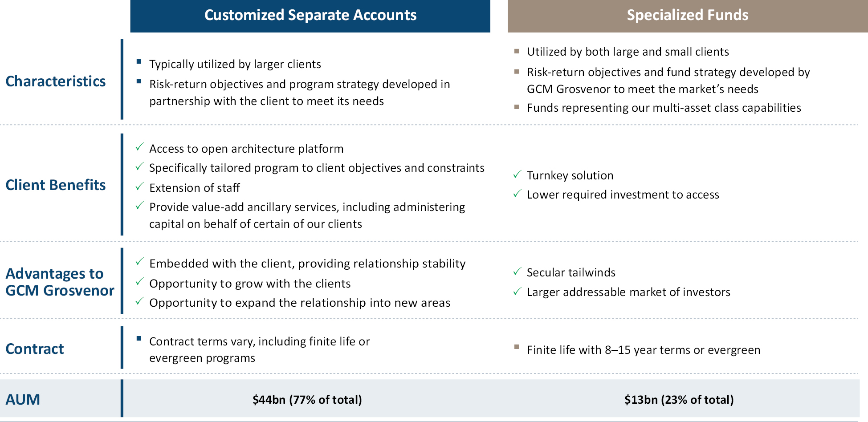The image size is (868, 422).
Task: Click checkmark beside Opportunity to grow with clients
Action: [139, 282]
